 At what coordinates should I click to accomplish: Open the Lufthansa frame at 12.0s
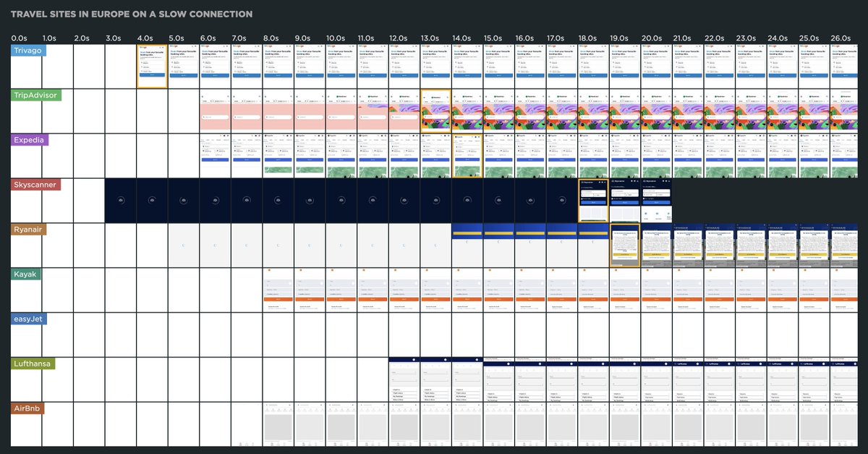point(404,379)
